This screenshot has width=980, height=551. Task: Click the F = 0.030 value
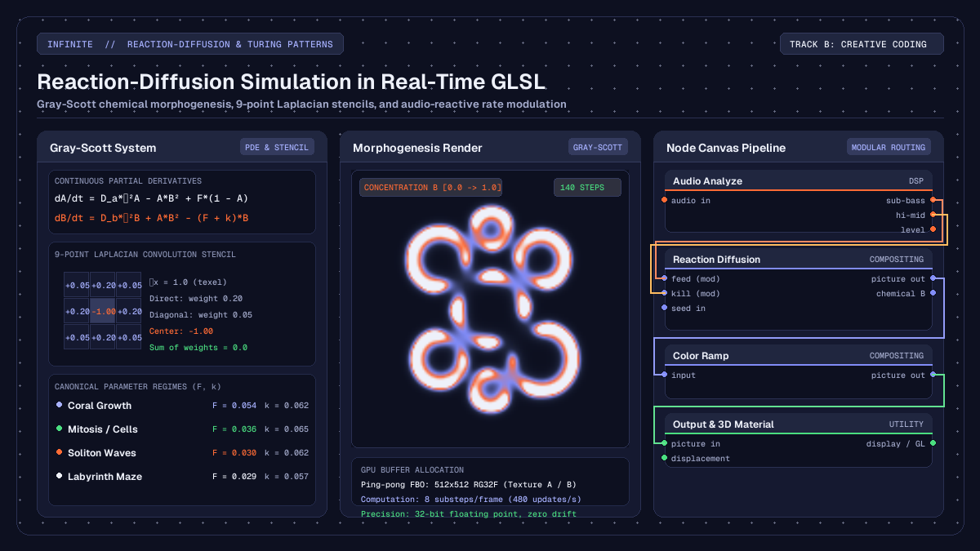click(x=234, y=452)
